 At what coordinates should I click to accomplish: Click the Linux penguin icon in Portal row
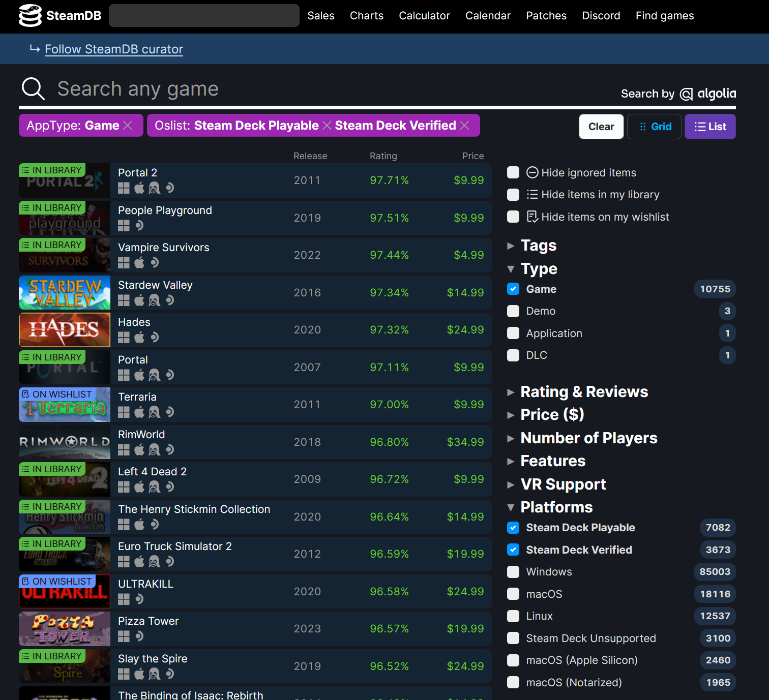[154, 375]
